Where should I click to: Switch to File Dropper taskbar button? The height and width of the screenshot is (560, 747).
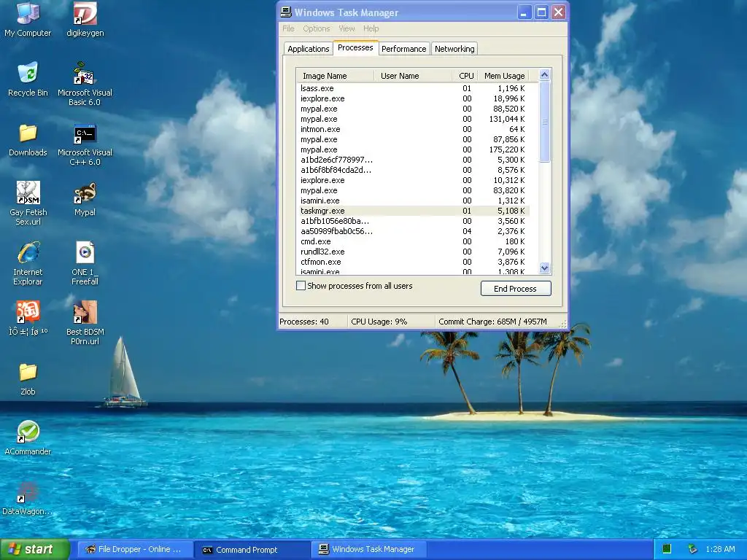[x=134, y=549]
